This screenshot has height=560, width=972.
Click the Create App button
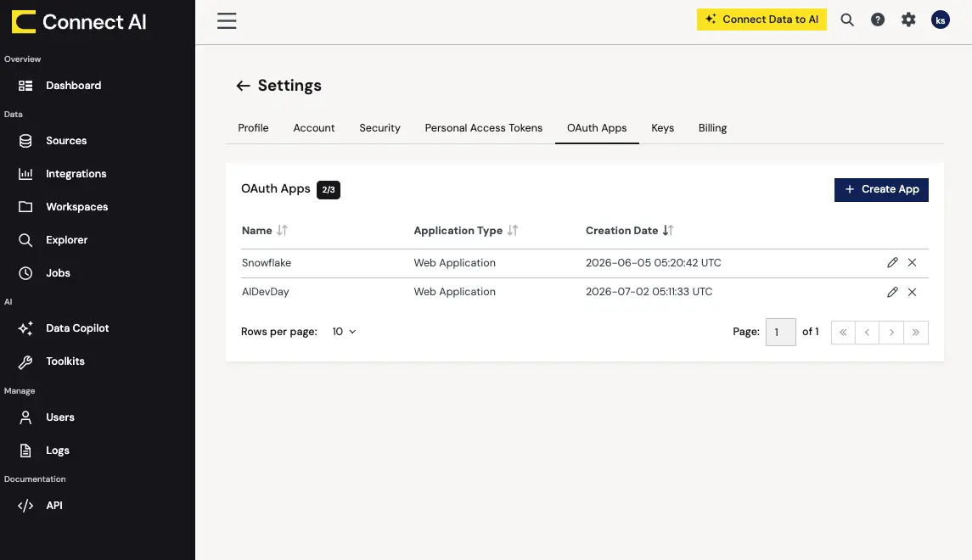tap(881, 189)
